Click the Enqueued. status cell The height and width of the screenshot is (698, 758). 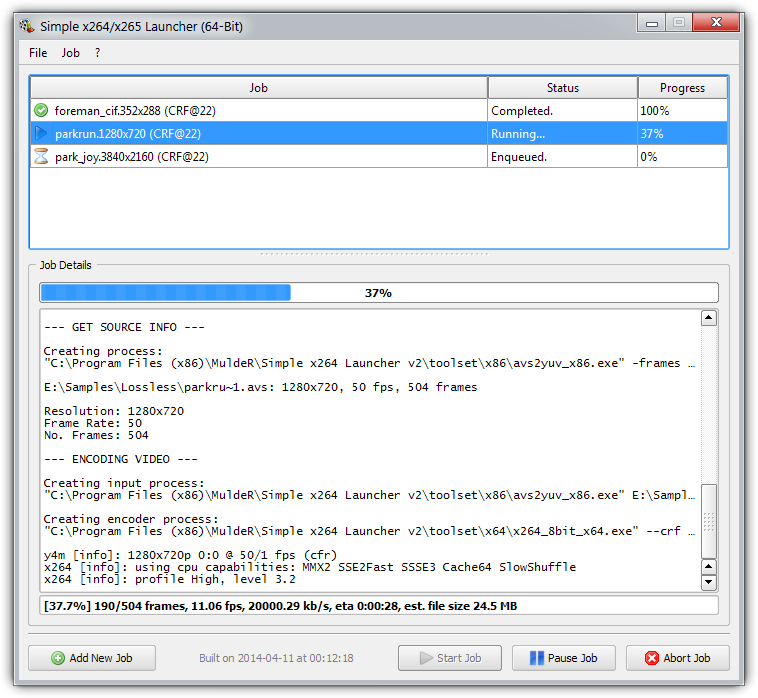click(x=563, y=157)
